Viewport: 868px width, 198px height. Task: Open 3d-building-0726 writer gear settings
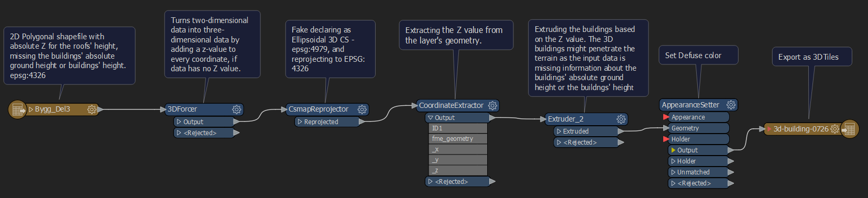tap(834, 129)
